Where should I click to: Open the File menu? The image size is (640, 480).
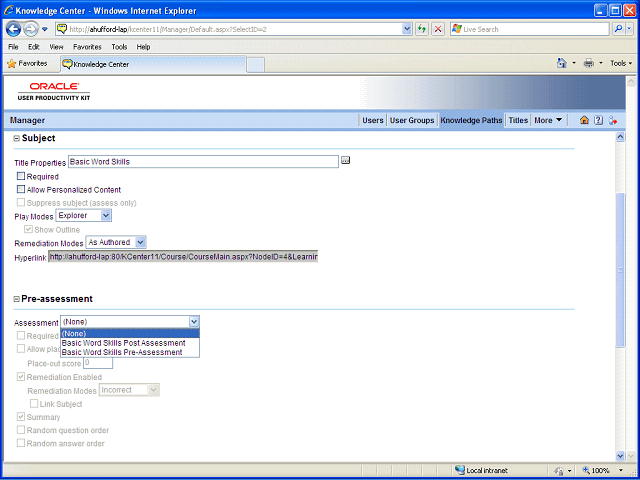pyautogui.click(x=13, y=47)
